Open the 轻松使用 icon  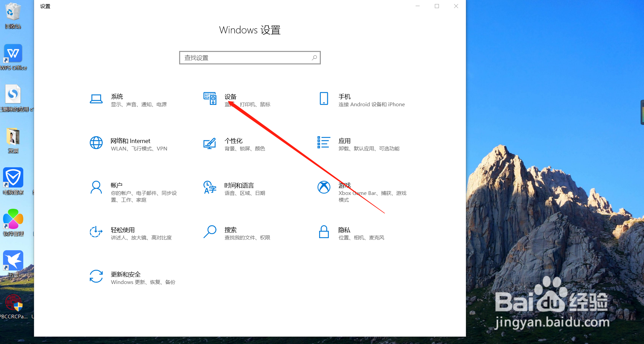tap(96, 232)
